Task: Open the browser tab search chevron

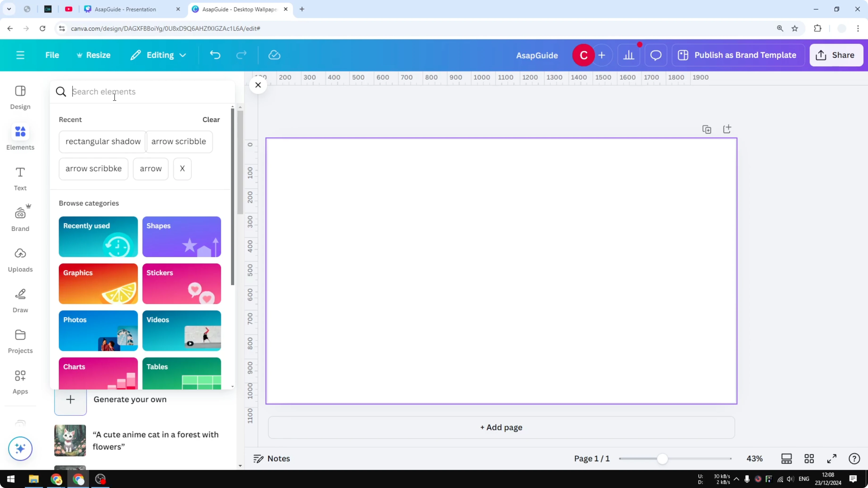Action: (x=9, y=9)
